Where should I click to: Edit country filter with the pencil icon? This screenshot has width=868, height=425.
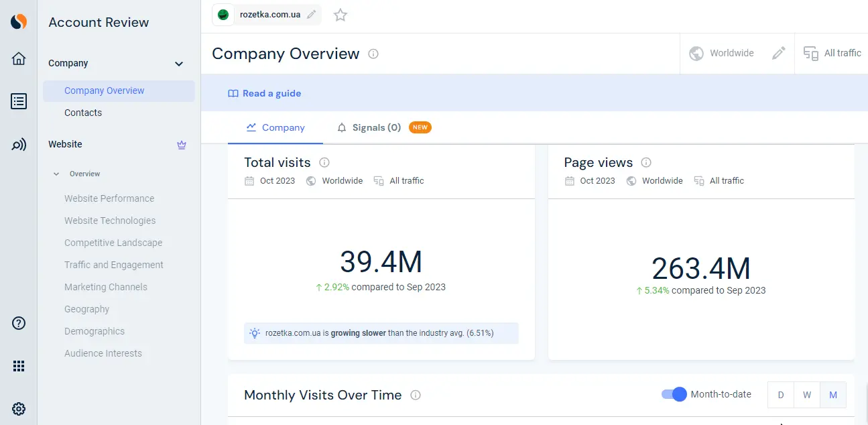tap(778, 53)
